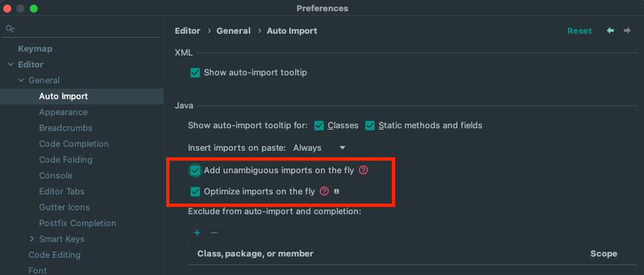Collapse the Editor tree node
Screen dimensions: 644x275
(x=11, y=65)
